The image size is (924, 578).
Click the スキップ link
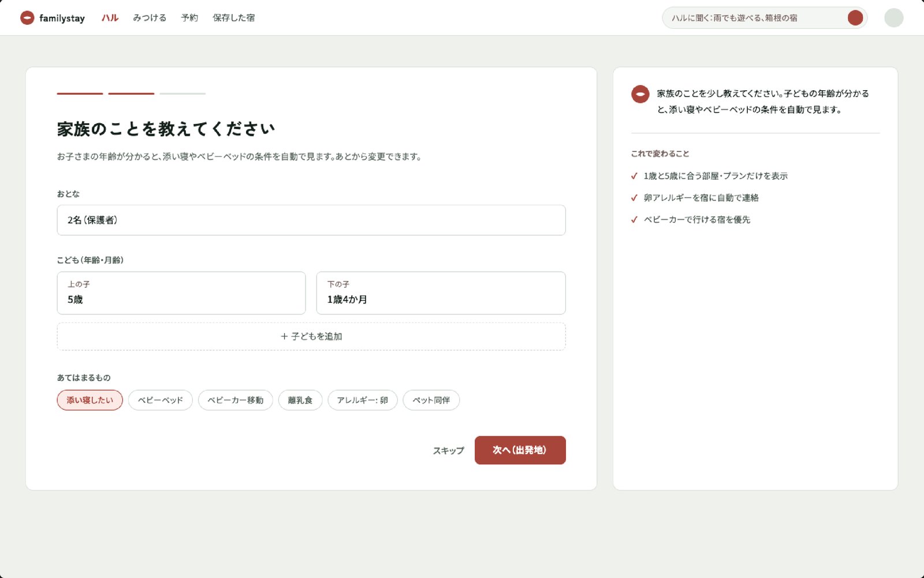coord(448,450)
